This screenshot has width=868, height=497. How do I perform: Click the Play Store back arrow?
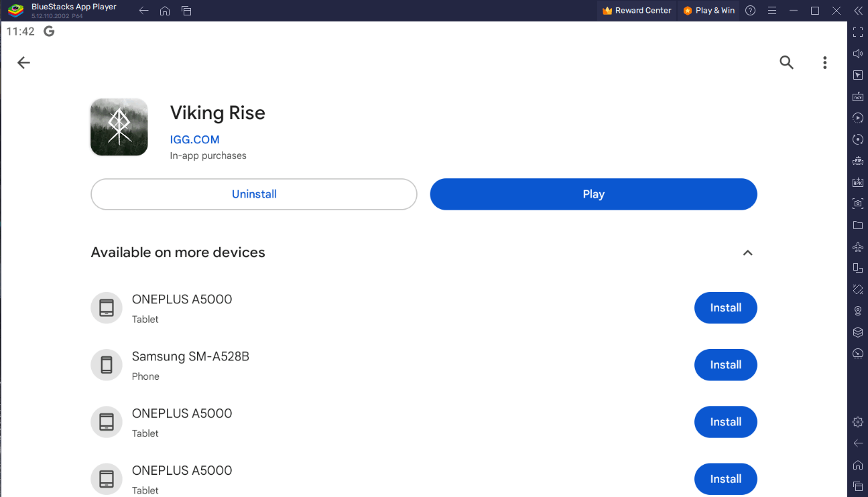click(23, 63)
